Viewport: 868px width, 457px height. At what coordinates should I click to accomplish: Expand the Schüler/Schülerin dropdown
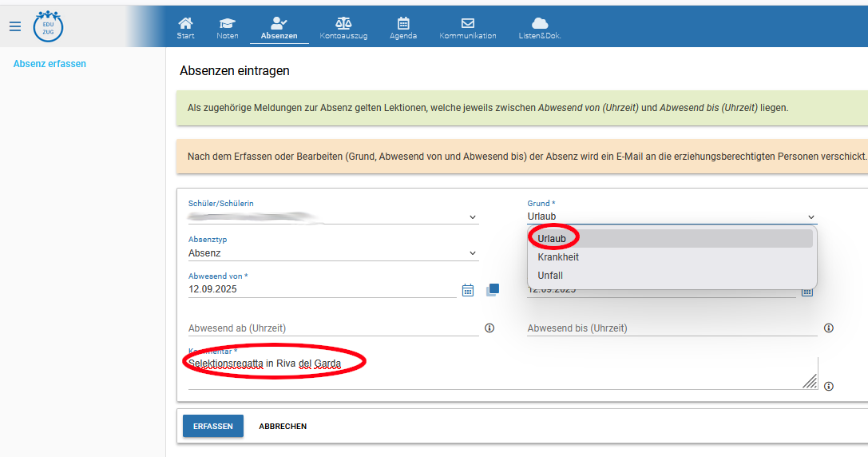pos(472,217)
